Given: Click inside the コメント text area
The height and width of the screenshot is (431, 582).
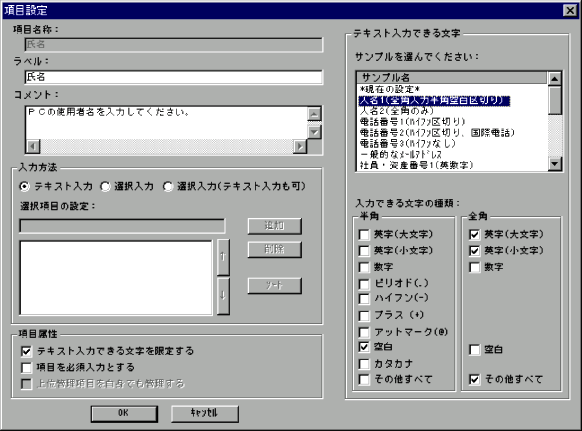Looking at the screenshot, I should (x=166, y=123).
